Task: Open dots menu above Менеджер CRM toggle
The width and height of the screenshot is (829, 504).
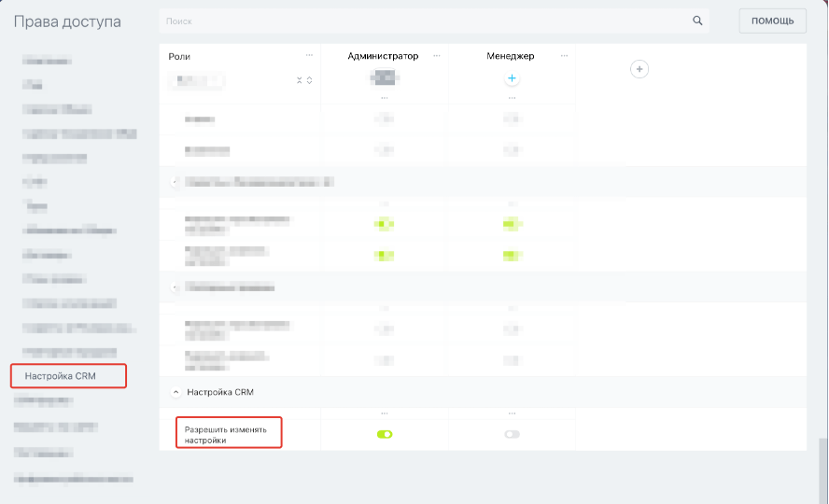Action: click(x=512, y=413)
